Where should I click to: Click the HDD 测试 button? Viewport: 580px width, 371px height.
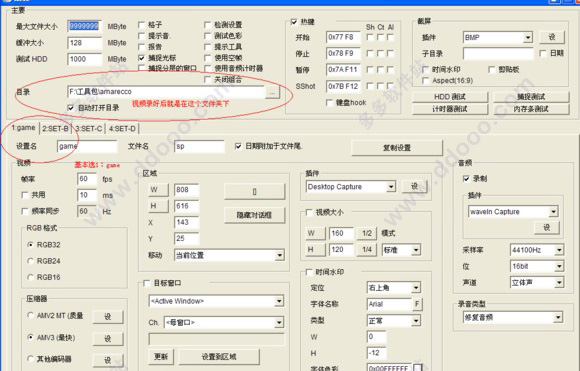coord(450,97)
